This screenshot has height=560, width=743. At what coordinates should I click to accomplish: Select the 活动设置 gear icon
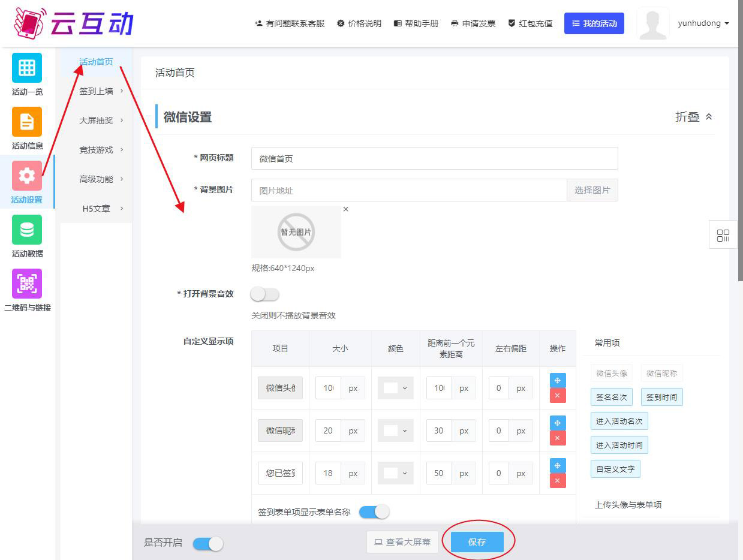(x=27, y=176)
